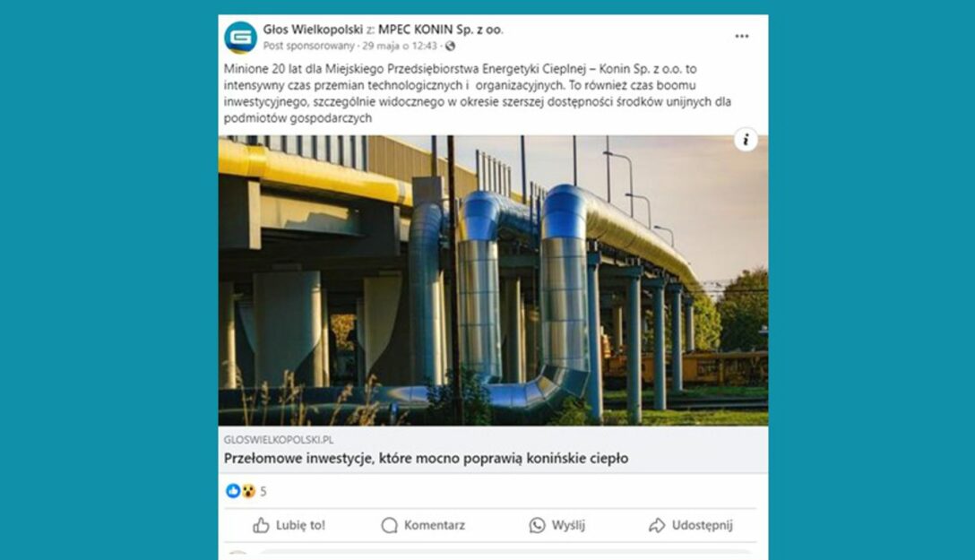Click the blue like reaction icon

pyautogui.click(x=233, y=491)
